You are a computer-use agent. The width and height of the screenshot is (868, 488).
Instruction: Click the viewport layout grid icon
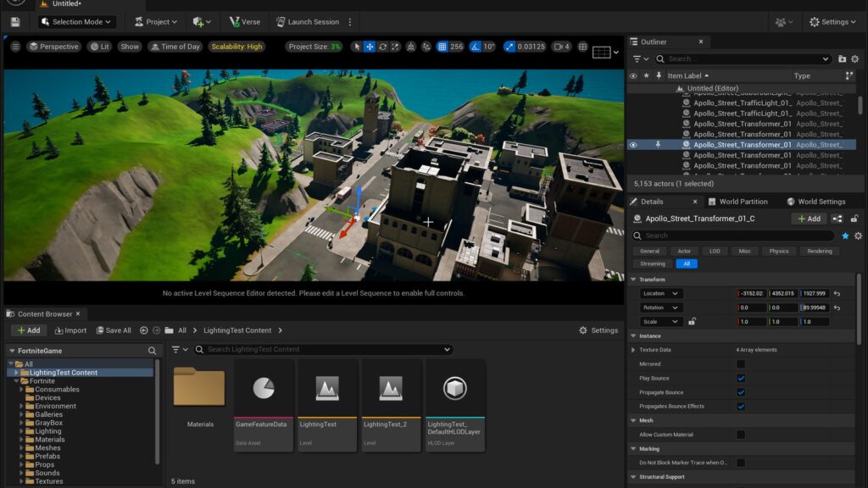click(x=583, y=47)
